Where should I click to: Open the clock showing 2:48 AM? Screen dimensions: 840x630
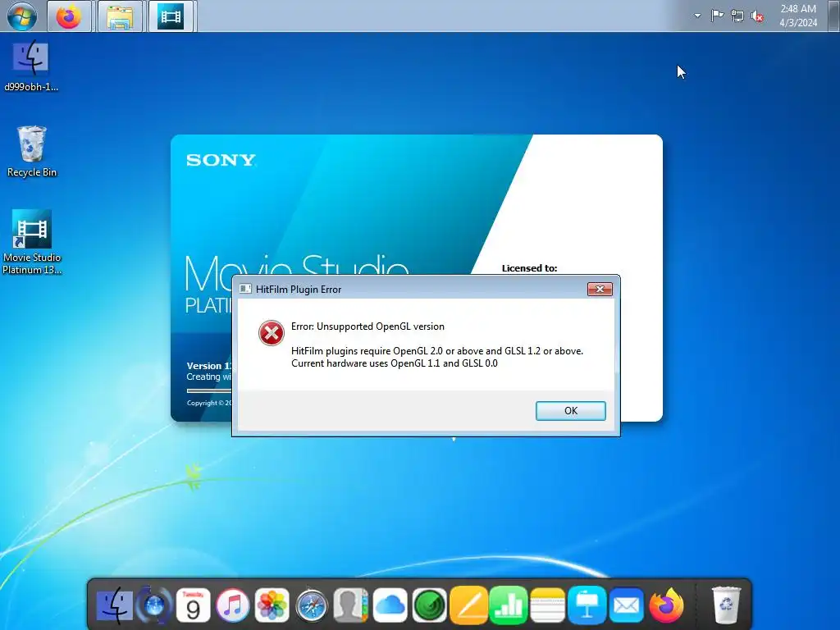click(x=798, y=16)
